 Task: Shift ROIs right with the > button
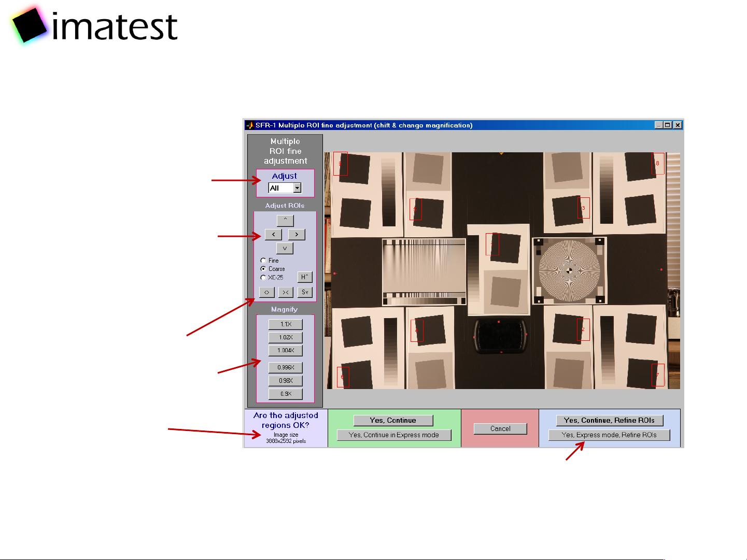(297, 235)
